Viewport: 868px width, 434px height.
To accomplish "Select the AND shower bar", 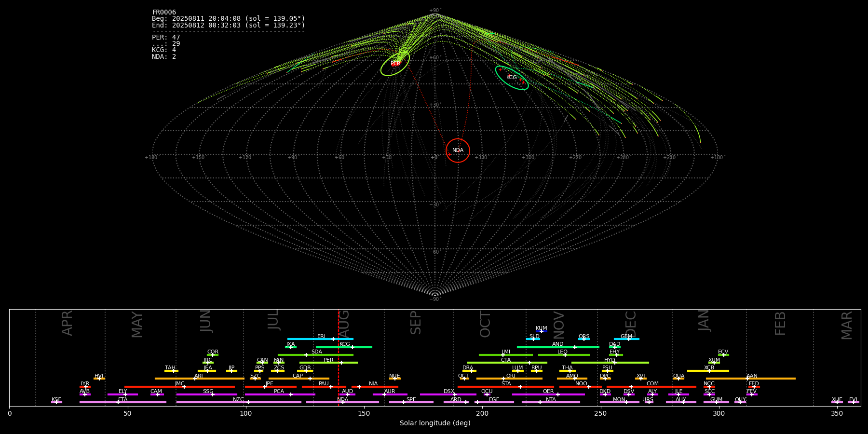I will [x=558, y=347].
